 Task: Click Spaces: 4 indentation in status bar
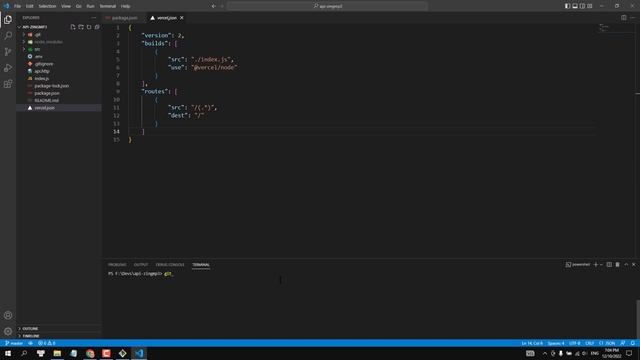click(556, 343)
